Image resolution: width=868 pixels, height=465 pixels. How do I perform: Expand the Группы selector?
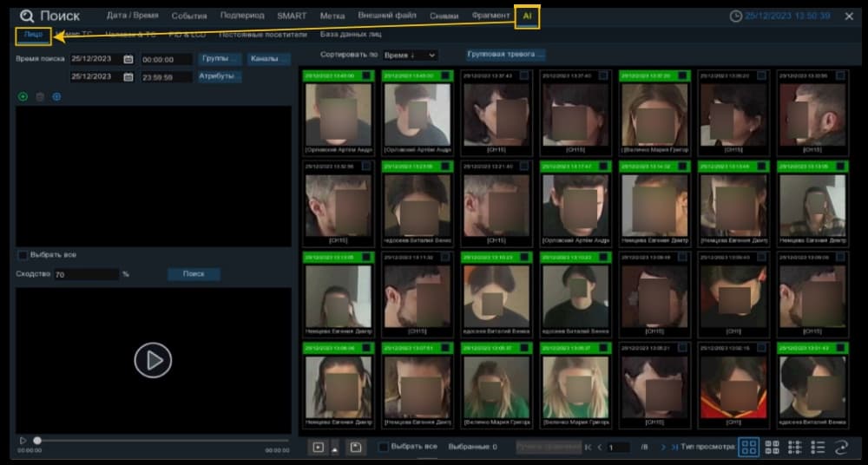coord(220,59)
